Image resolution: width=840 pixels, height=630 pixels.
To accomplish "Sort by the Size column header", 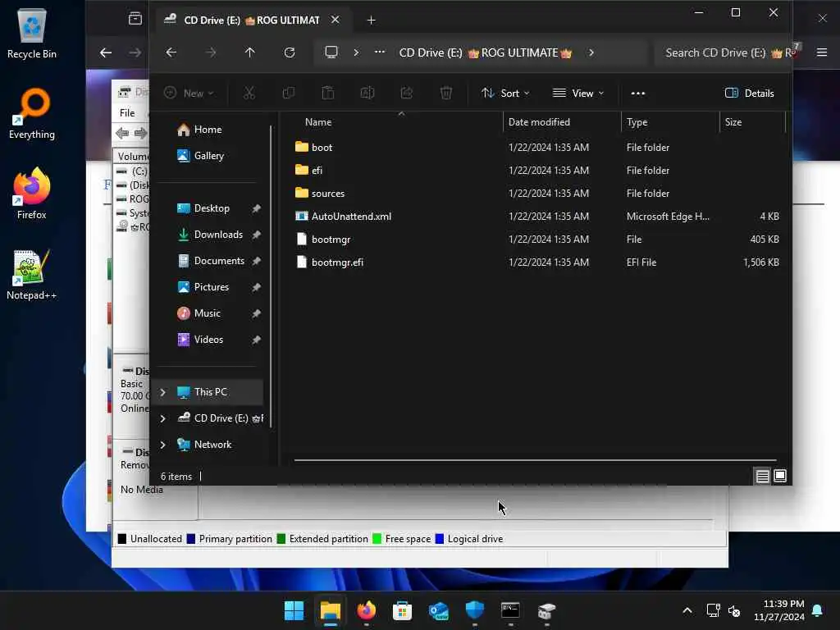I will pos(753,122).
